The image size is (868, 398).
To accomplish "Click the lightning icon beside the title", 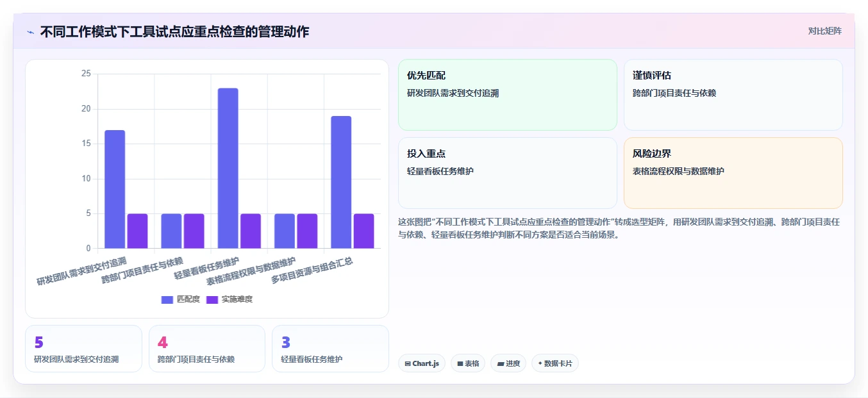I will (x=30, y=31).
